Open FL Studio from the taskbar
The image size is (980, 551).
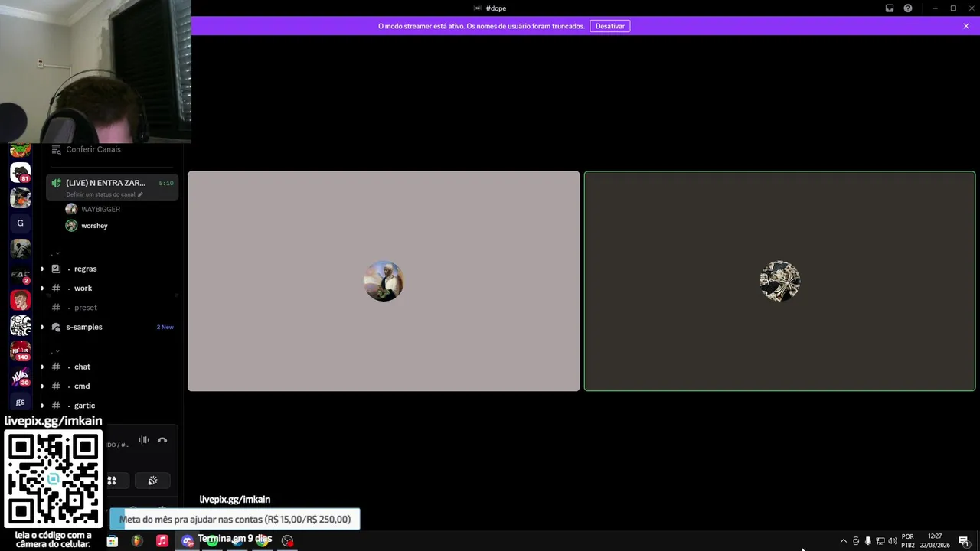click(137, 541)
